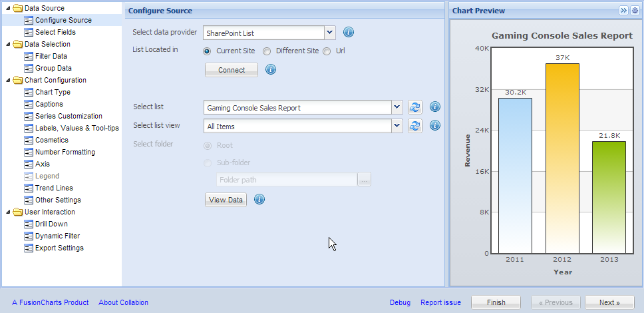Open the All Items list view dropdown
This screenshot has width=644, height=313.
coord(397,126)
